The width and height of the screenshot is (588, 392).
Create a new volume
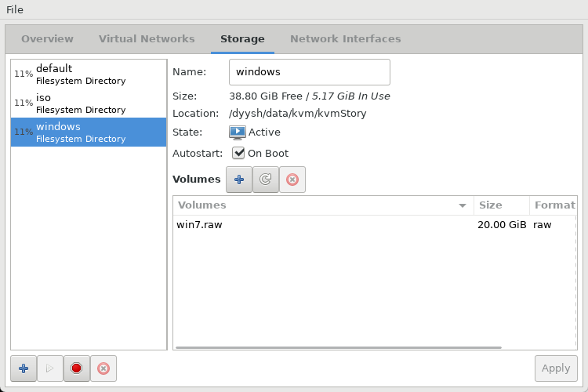(239, 180)
